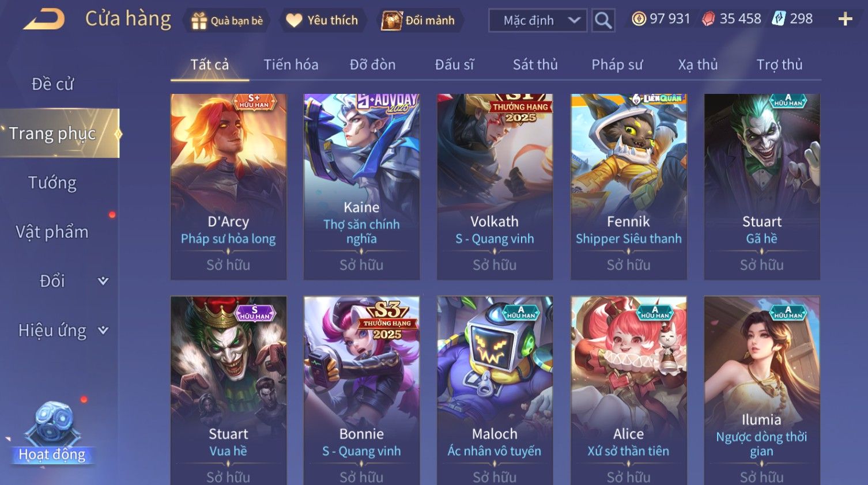
Task: Open D'Arcy Pháp sư hỏa long skin
Action: tap(228, 187)
